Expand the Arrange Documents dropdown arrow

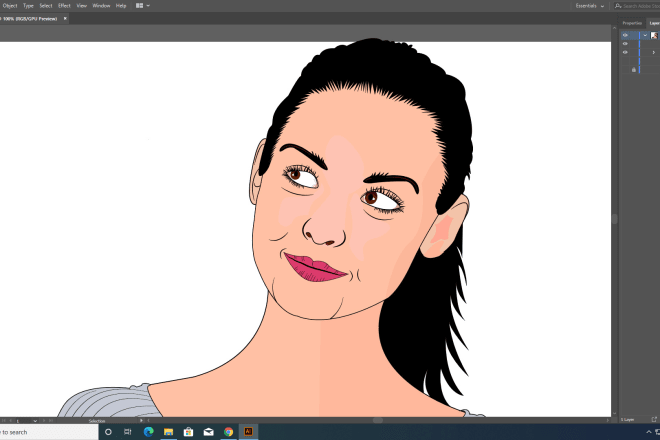pyautogui.click(x=148, y=6)
